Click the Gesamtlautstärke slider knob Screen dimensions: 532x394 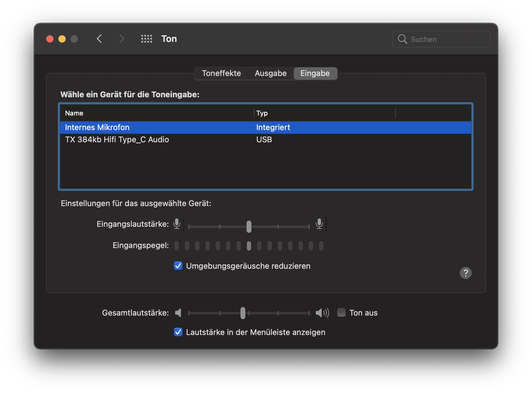(243, 313)
